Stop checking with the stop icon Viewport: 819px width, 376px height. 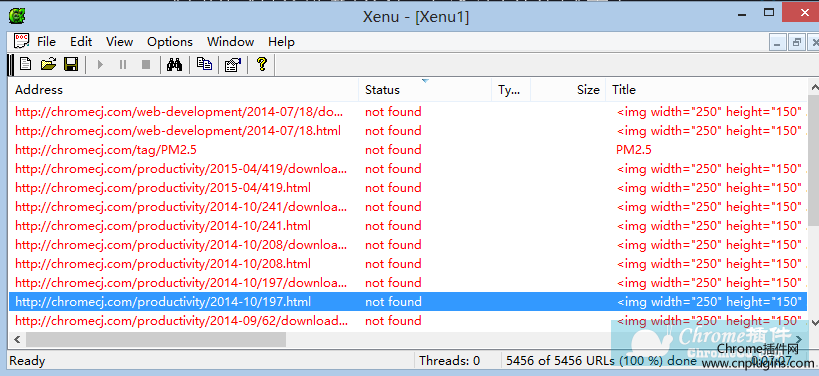[x=146, y=65]
